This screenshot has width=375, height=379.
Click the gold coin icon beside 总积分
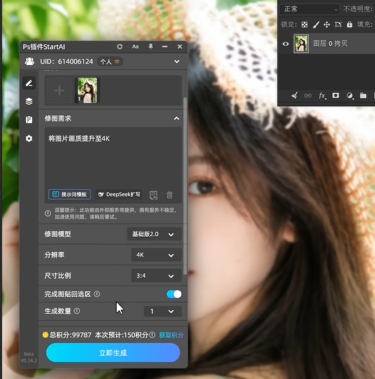click(x=45, y=335)
